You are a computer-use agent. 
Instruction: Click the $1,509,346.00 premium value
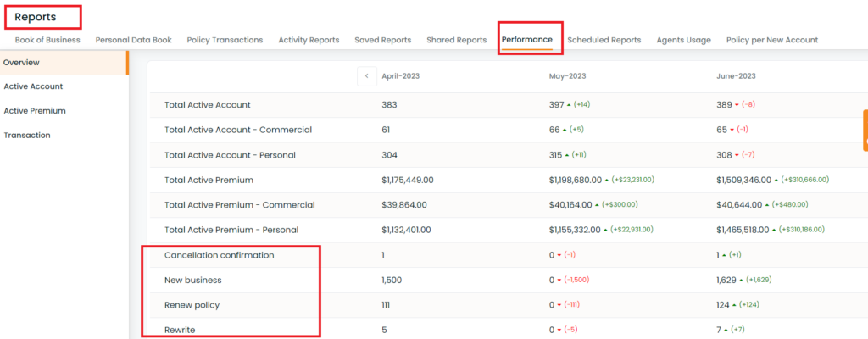743,180
